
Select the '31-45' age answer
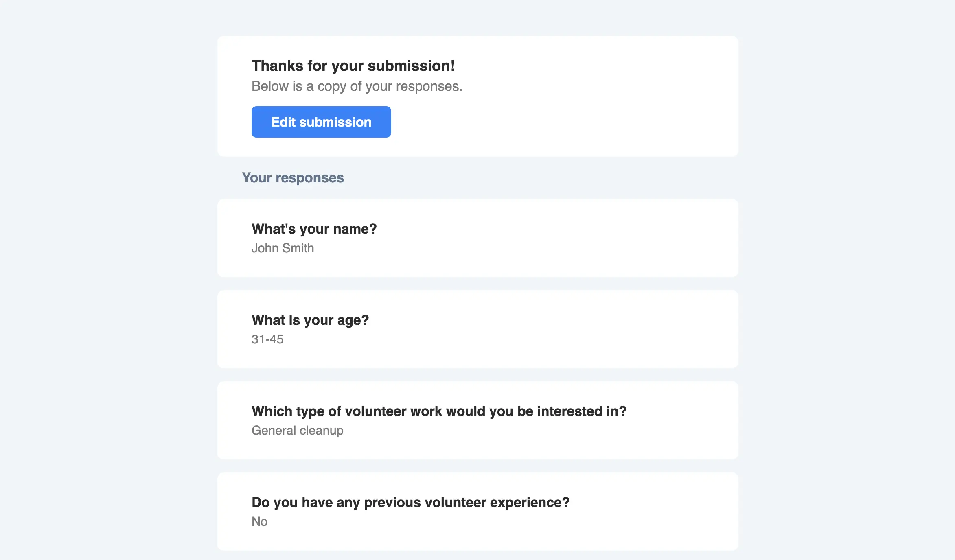point(267,339)
